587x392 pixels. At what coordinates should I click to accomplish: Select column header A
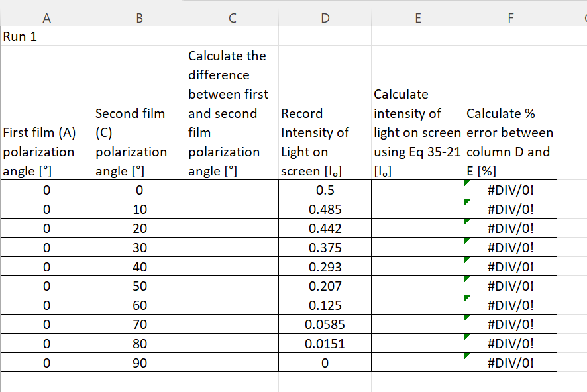pos(46,18)
